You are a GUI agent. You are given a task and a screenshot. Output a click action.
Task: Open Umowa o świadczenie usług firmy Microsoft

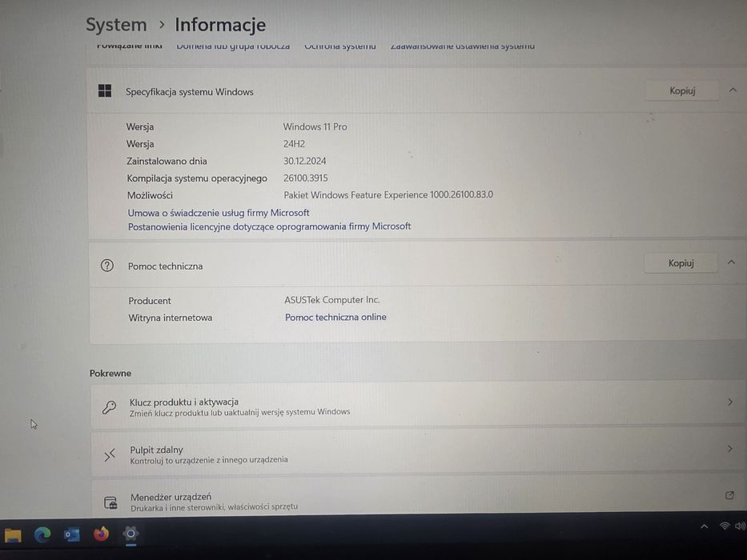219,213
